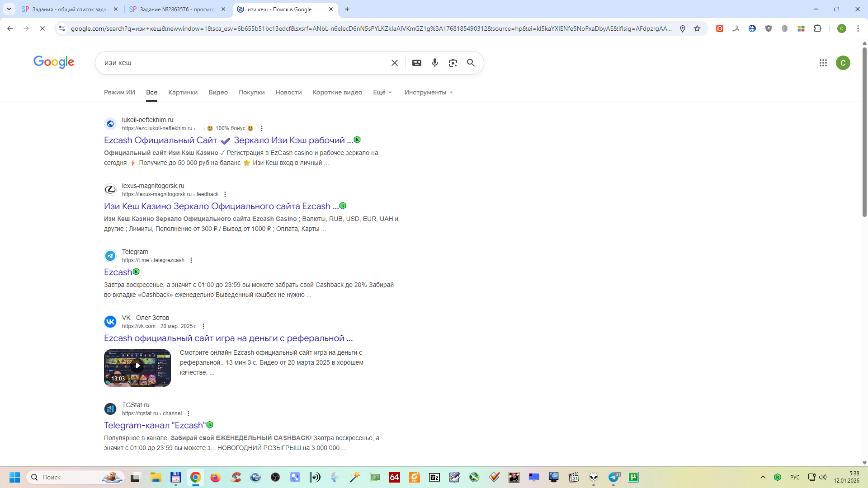The image size is (868, 488).
Task: Expand the Ещё dropdown menu
Action: [x=382, y=92]
